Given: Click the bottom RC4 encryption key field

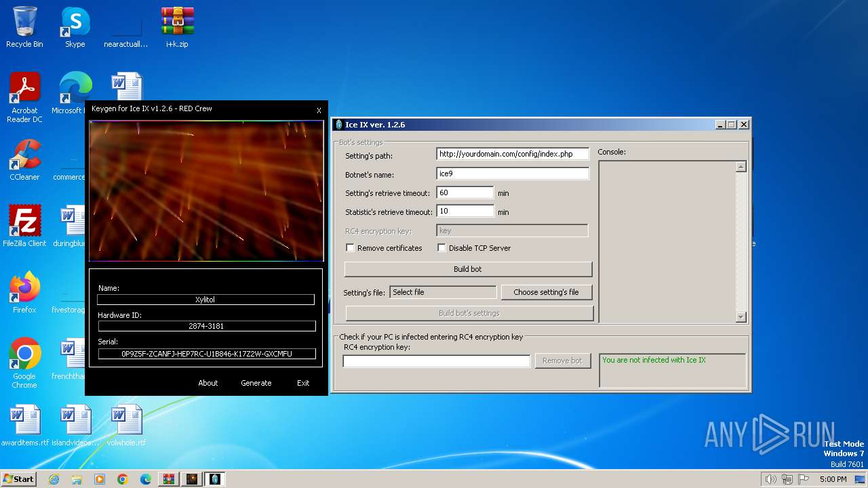Looking at the screenshot, I should (437, 361).
